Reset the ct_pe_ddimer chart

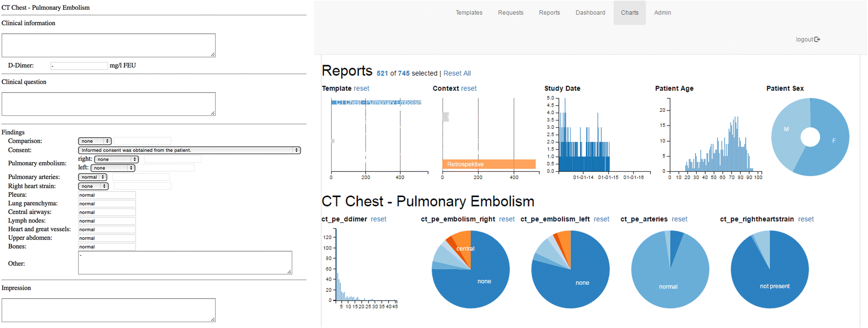point(378,219)
